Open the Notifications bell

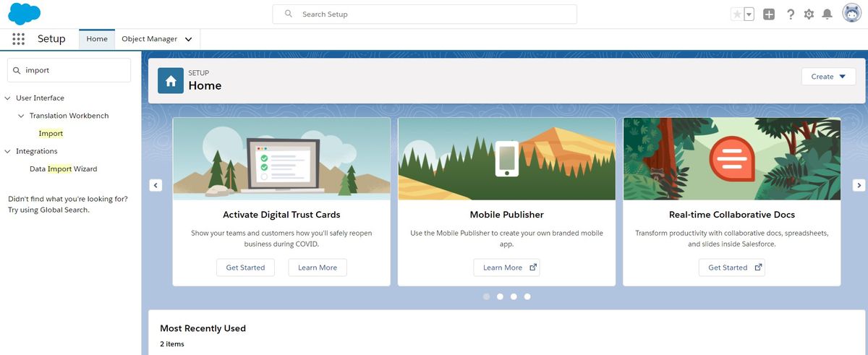(x=827, y=14)
